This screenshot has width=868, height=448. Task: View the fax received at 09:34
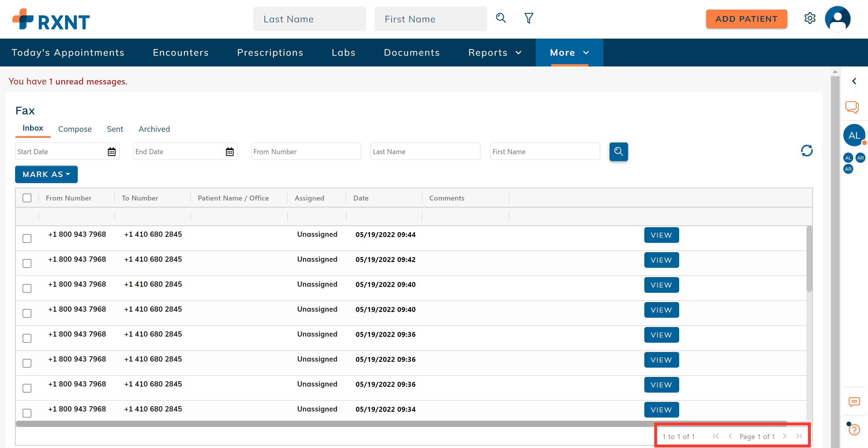pos(661,410)
